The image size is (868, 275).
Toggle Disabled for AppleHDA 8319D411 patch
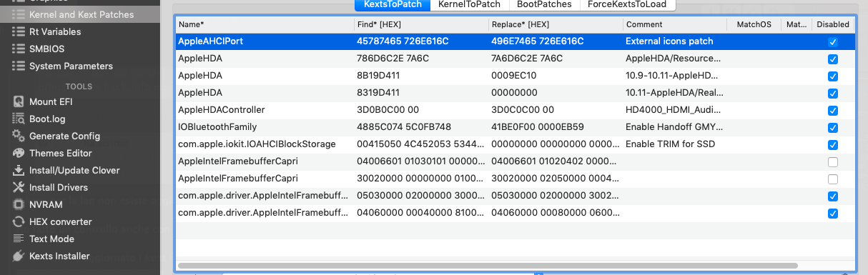coord(833,94)
